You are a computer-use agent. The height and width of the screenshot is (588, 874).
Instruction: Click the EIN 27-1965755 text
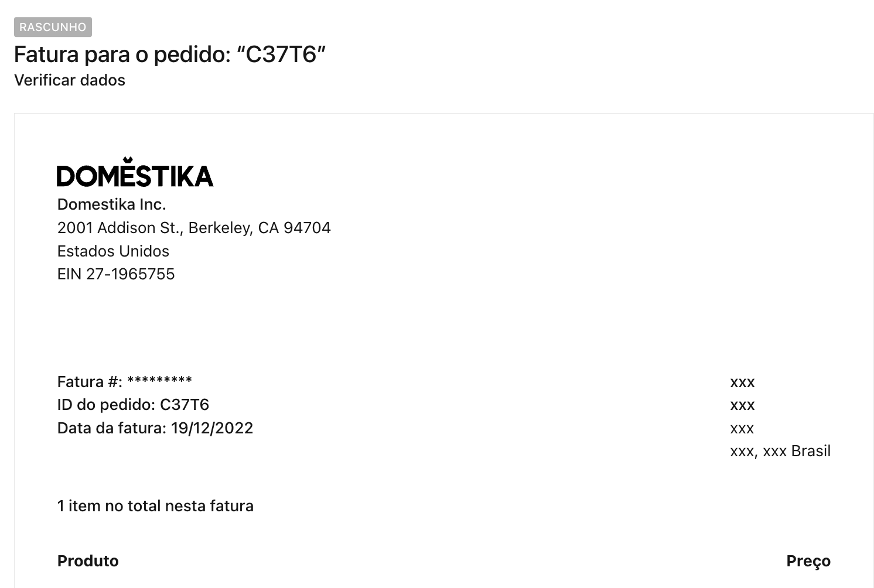click(116, 274)
